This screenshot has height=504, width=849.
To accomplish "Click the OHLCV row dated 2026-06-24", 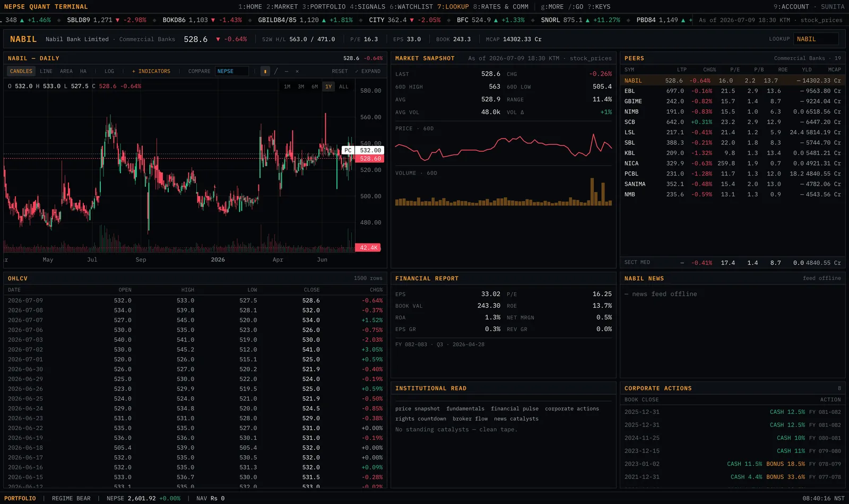I will tap(195, 409).
